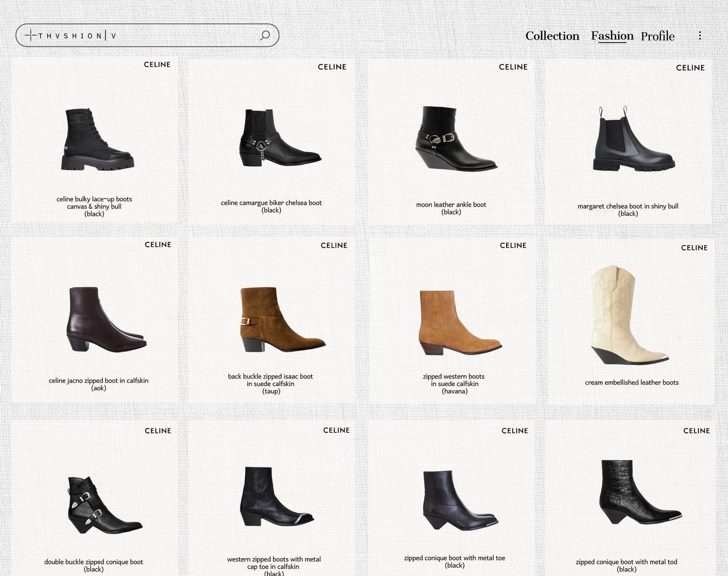The height and width of the screenshot is (576, 728).
Task: Click "western zipped boots with metal cap toe" name
Action: tap(274, 563)
